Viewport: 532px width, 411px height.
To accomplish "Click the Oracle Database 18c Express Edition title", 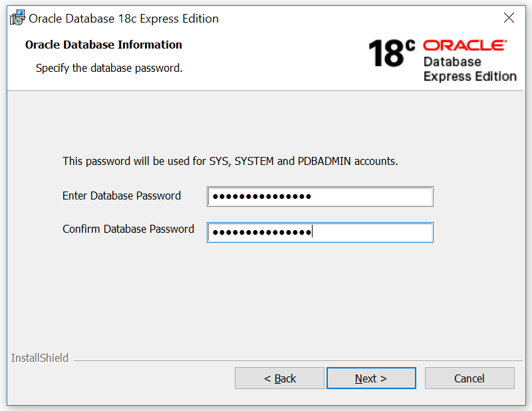I will pos(124,19).
